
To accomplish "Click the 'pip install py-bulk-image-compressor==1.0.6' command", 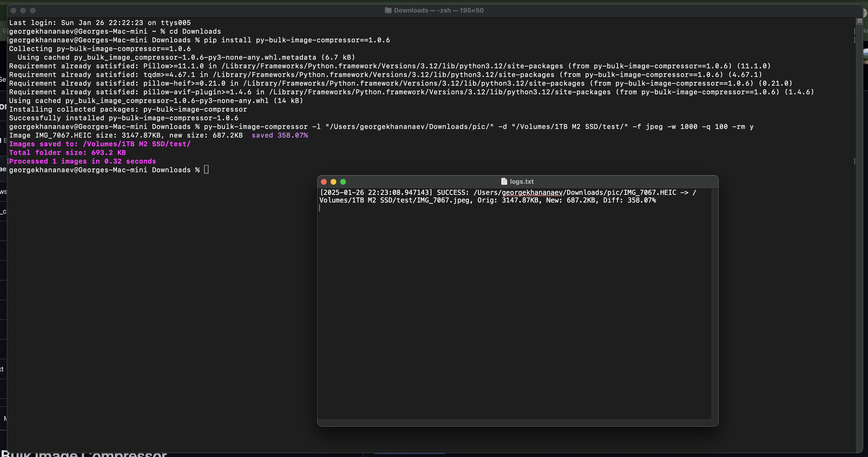I will (x=297, y=40).
